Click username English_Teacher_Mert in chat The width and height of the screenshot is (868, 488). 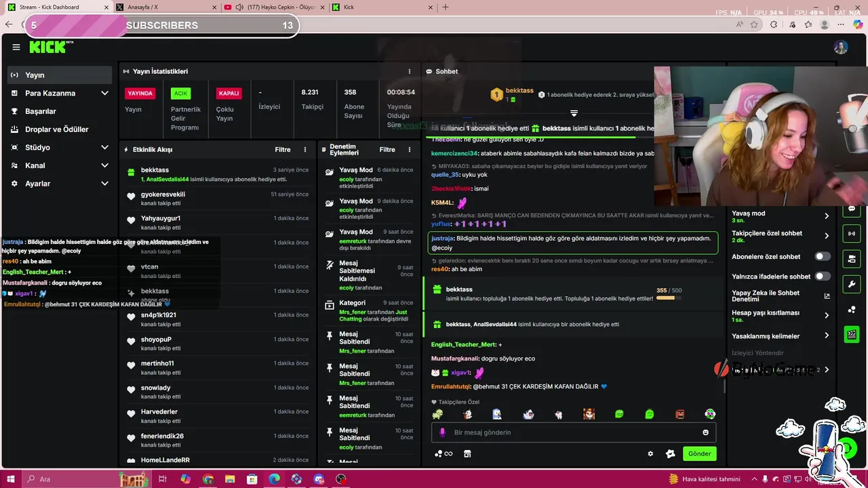pyautogui.click(x=464, y=345)
